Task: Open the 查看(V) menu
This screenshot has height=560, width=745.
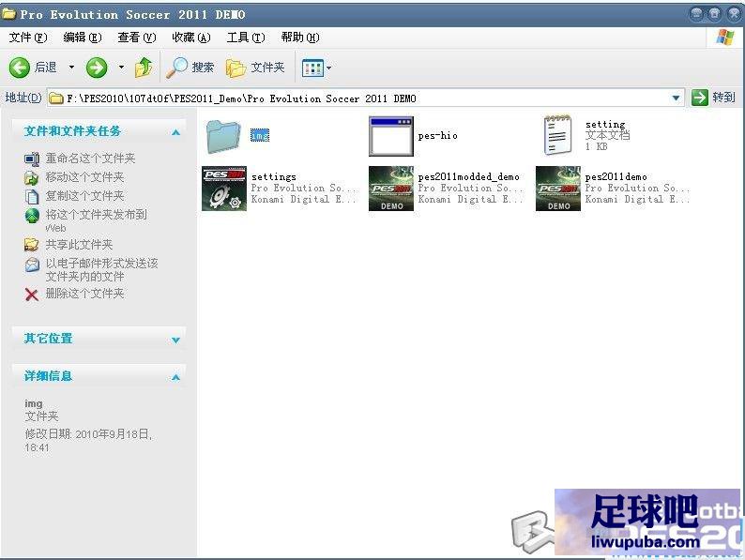Action: click(x=137, y=38)
